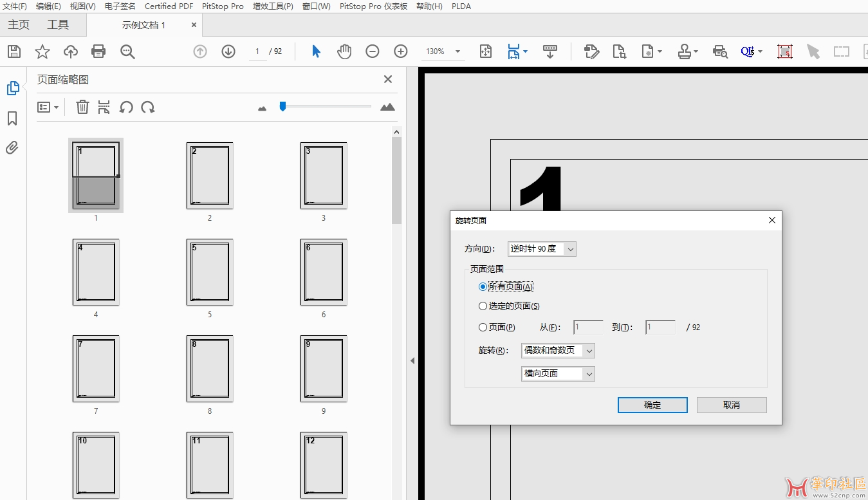This screenshot has width=868, height=500.
Task: Open the 方向 direction dropdown
Action: pyautogui.click(x=542, y=249)
